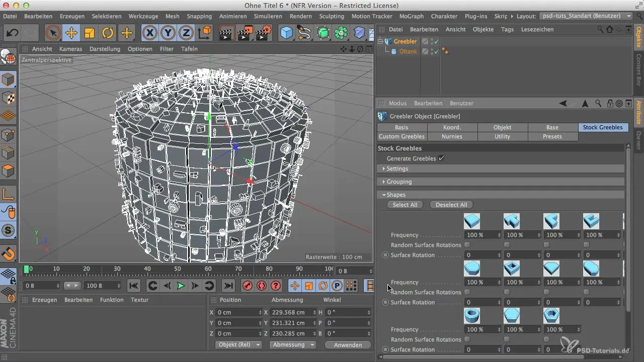Open the render settings icon

point(264,33)
